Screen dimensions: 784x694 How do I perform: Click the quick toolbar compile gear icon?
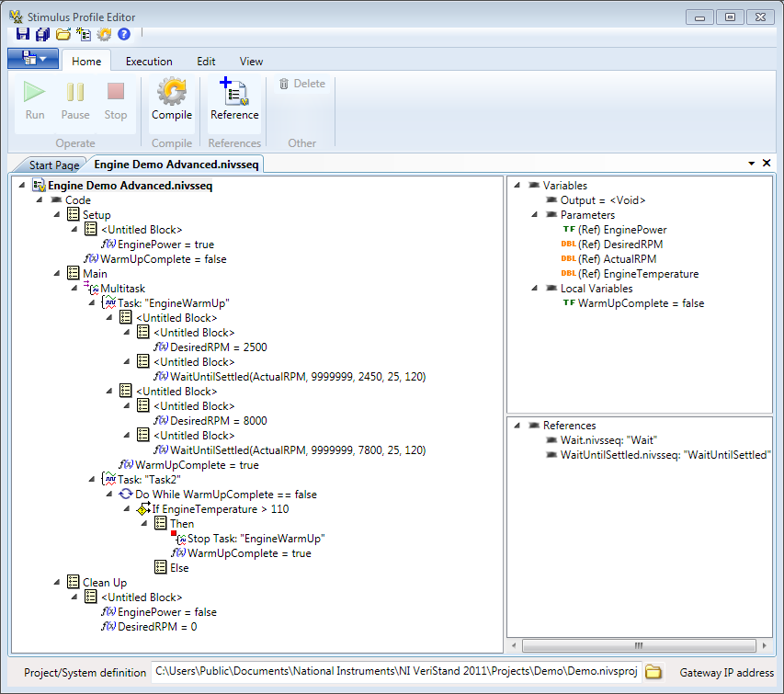coord(104,34)
